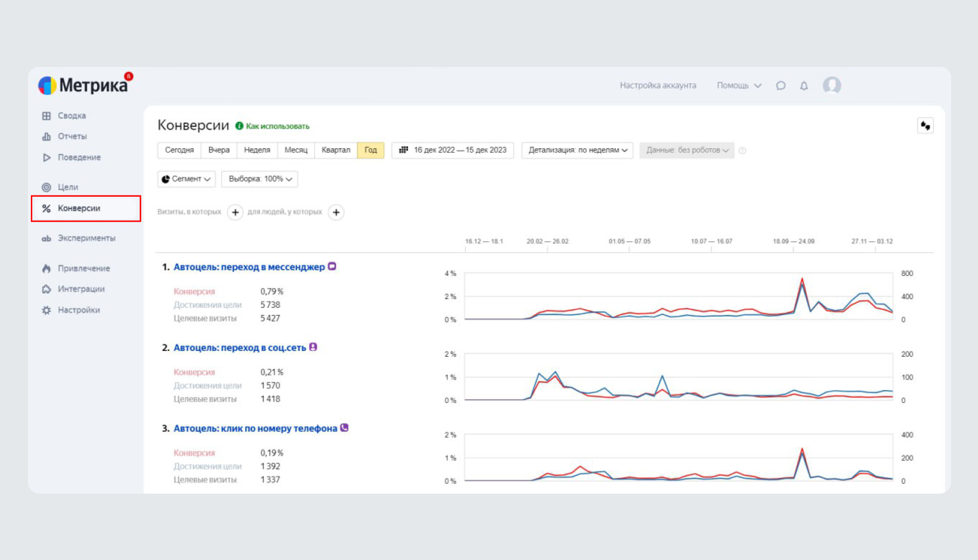The height and width of the screenshot is (560, 978).
Task: Select Конверсии in the sidebar
Action: (x=86, y=208)
